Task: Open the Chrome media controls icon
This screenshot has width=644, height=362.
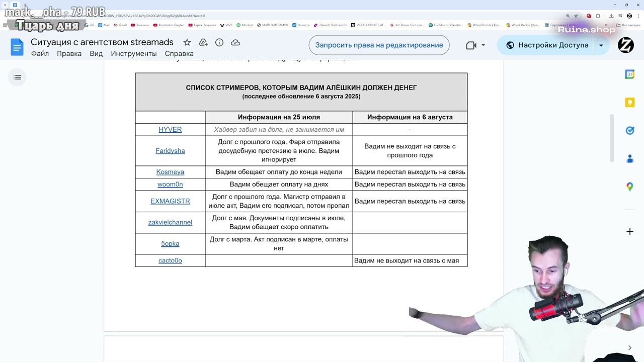Action: pyautogui.click(x=620, y=16)
